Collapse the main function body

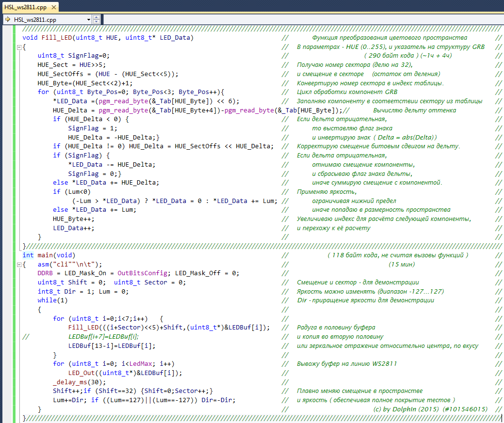point(18,265)
